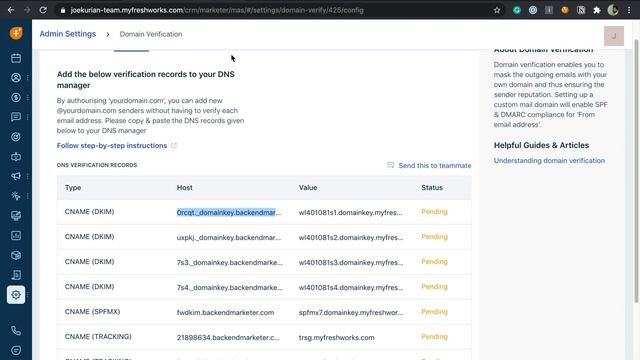Viewport: 640px width, 360px height.
Task: Click Send this to teammate
Action: [x=435, y=165]
